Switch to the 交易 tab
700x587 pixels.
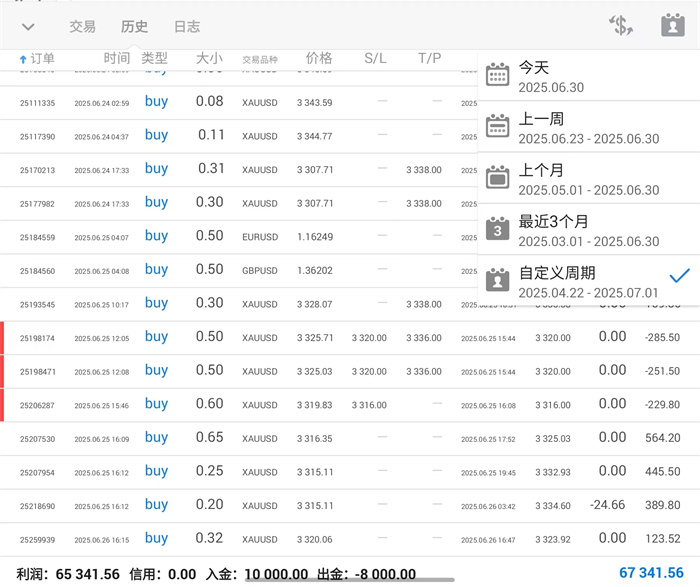pyautogui.click(x=83, y=26)
